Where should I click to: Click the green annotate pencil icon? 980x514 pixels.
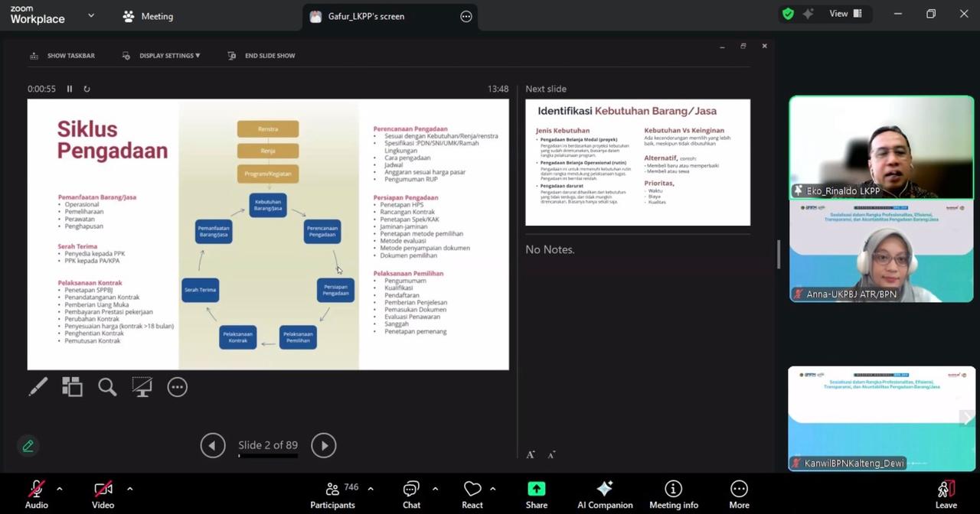tap(28, 446)
